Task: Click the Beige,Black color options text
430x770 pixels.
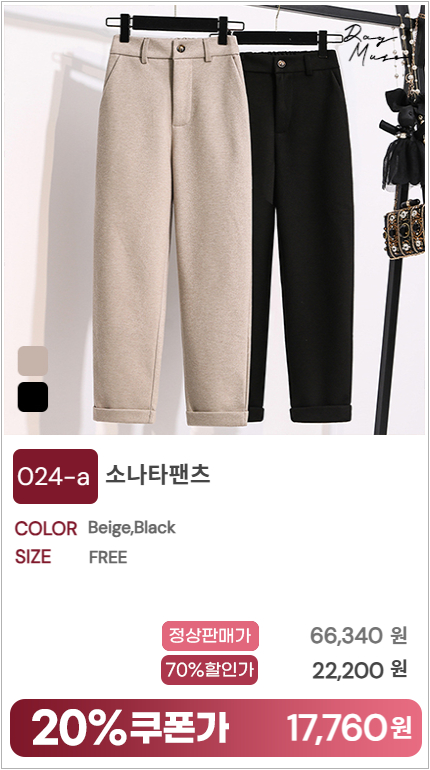Action: tap(132, 528)
